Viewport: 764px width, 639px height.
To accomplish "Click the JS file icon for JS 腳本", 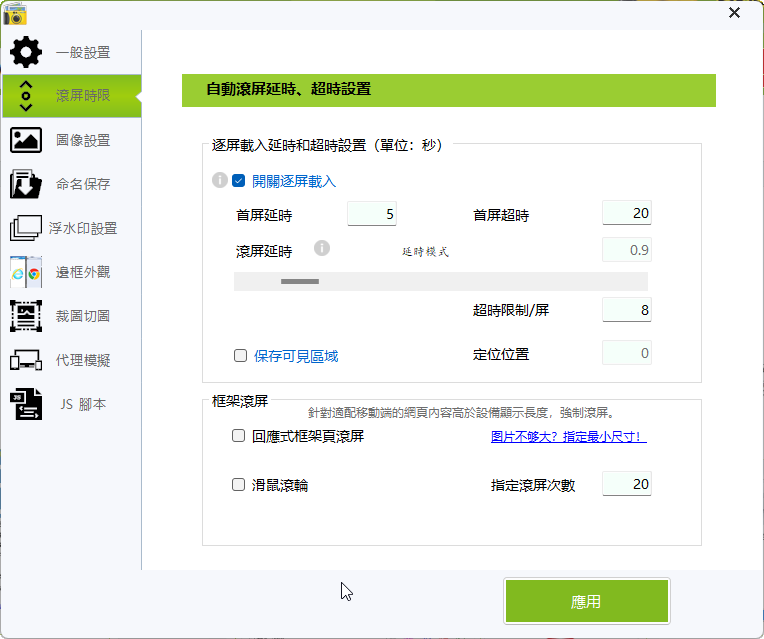I will point(26,404).
